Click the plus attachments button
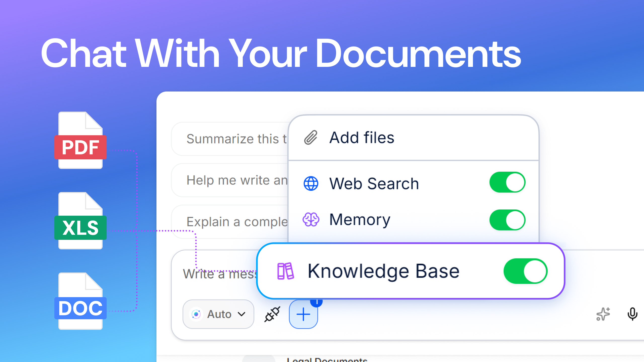Screen dimensions: 644x362 tap(303, 314)
